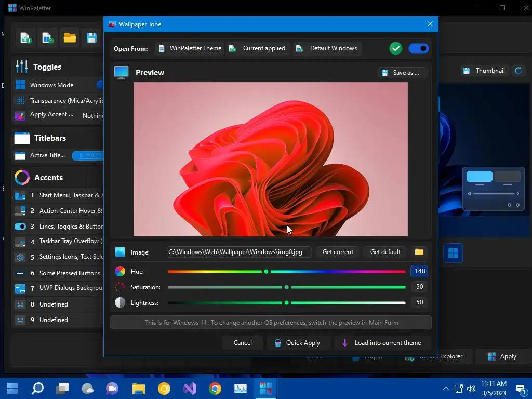Click Windows logo tile in main preview

click(x=453, y=253)
